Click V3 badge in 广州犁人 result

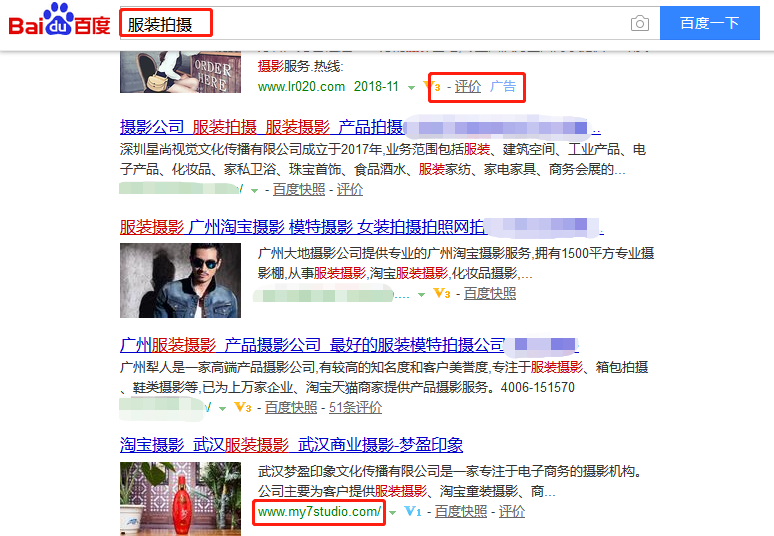tap(243, 408)
